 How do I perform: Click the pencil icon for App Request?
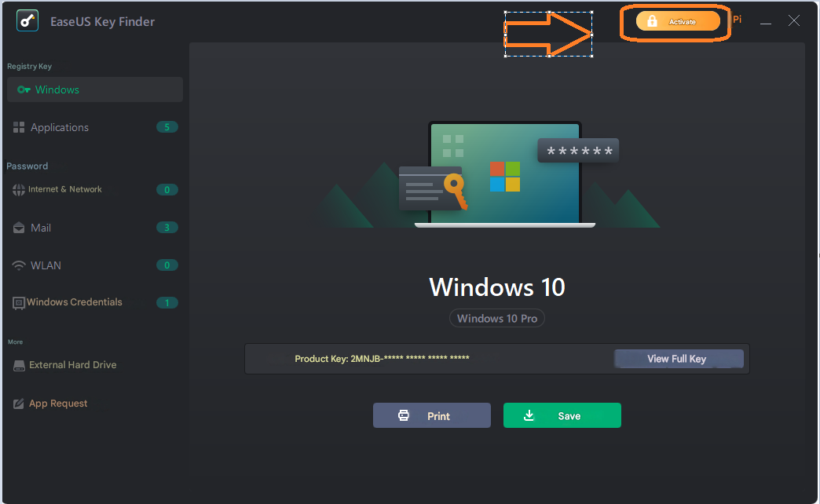coord(18,404)
